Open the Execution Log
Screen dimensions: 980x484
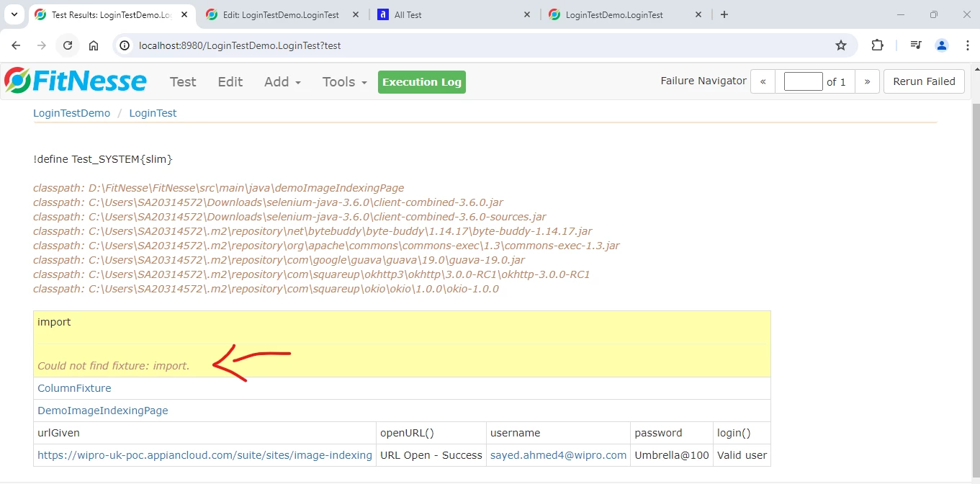coord(422,82)
